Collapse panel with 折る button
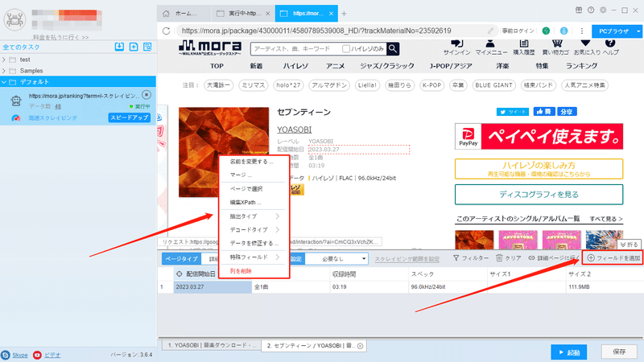The width and height of the screenshot is (644, 362). (x=629, y=245)
